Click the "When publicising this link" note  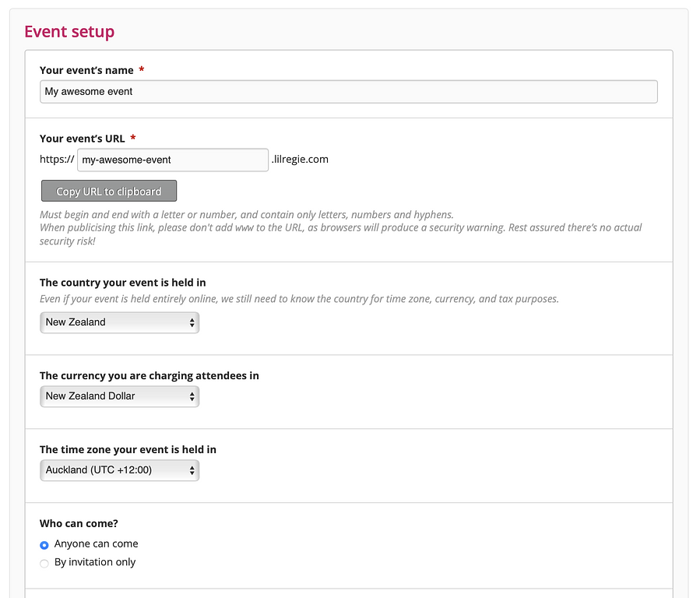click(340, 228)
